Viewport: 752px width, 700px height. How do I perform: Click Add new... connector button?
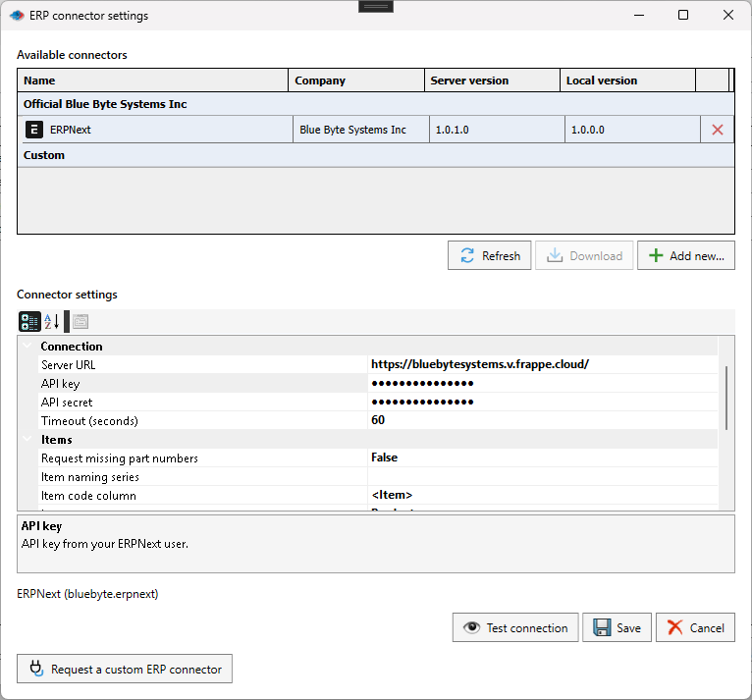click(686, 255)
